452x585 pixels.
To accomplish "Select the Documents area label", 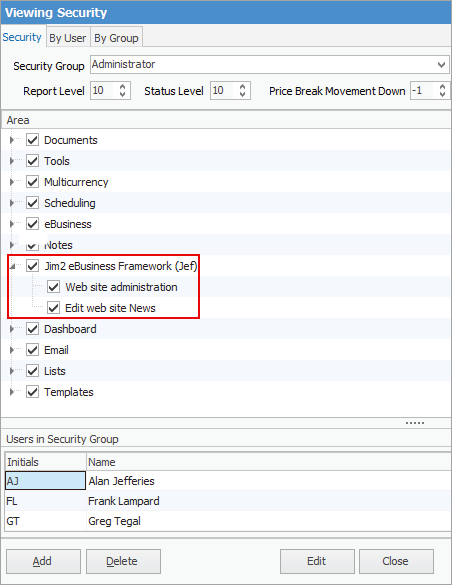I will (x=71, y=140).
